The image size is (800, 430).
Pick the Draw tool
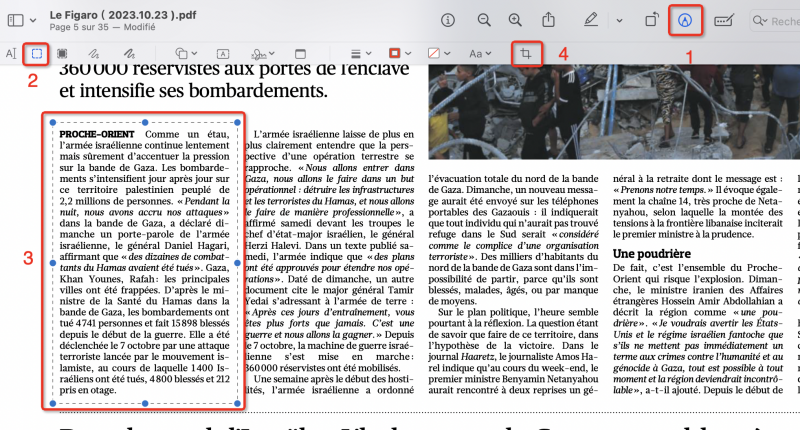point(129,54)
